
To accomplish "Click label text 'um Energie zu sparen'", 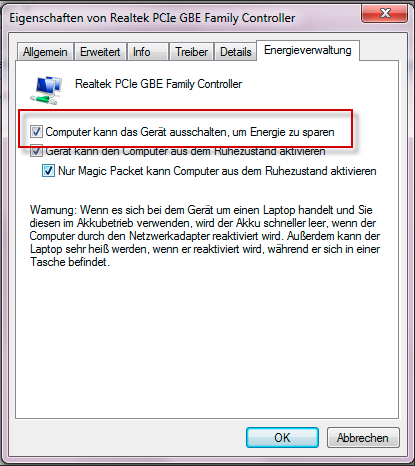I will [283, 132].
